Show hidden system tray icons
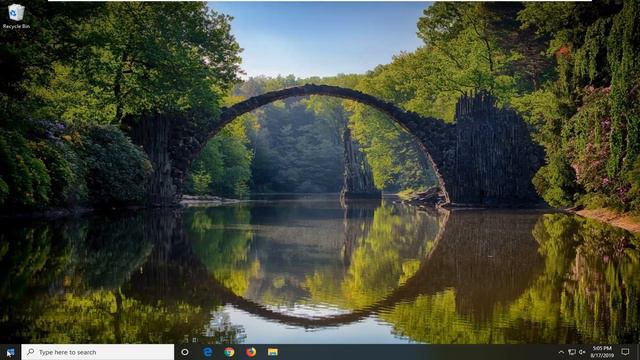The height and width of the screenshot is (360, 640). coord(561,352)
